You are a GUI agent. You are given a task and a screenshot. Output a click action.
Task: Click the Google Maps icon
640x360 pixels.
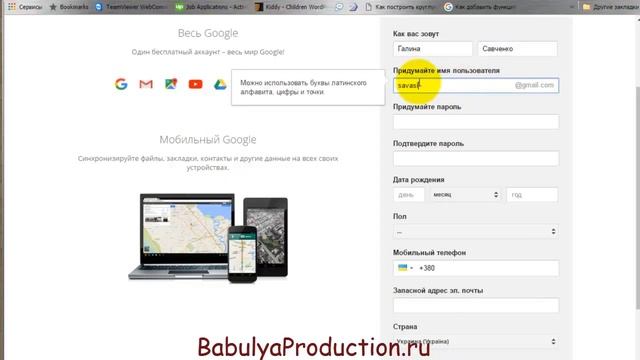pos(171,84)
